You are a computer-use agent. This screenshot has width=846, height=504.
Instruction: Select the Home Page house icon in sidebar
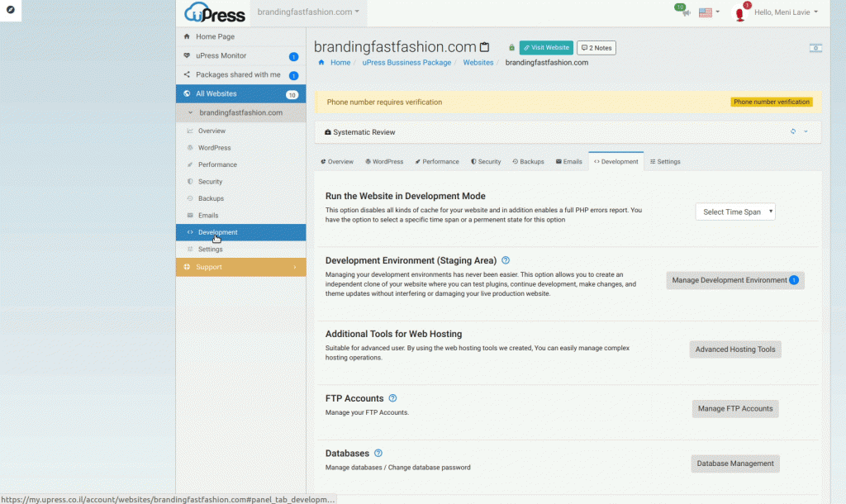[x=188, y=36]
